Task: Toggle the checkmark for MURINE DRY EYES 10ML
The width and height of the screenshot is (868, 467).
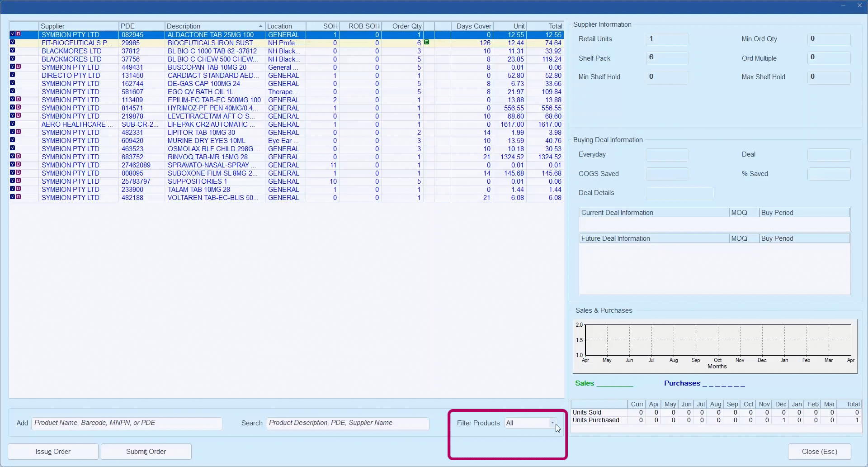Action: 13,140
